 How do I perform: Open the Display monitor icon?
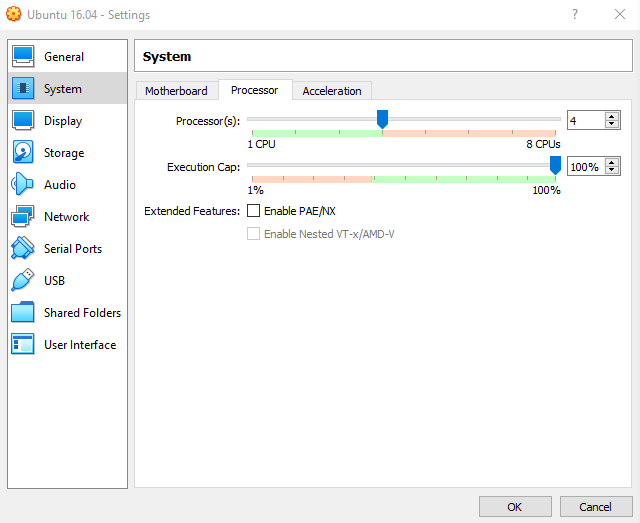pyautogui.click(x=23, y=120)
